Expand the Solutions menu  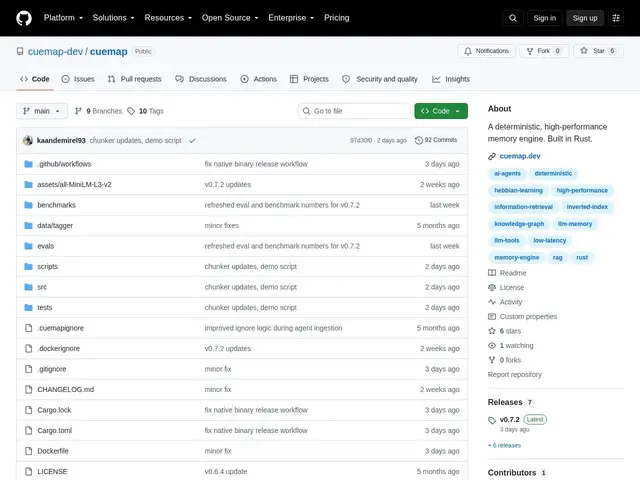click(113, 18)
